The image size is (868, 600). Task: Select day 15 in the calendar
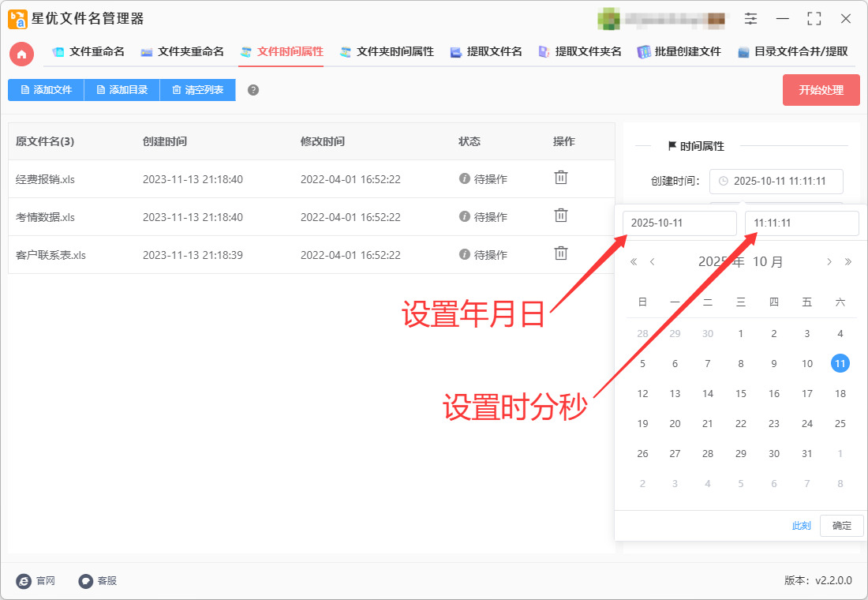pyautogui.click(x=741, y=393)
